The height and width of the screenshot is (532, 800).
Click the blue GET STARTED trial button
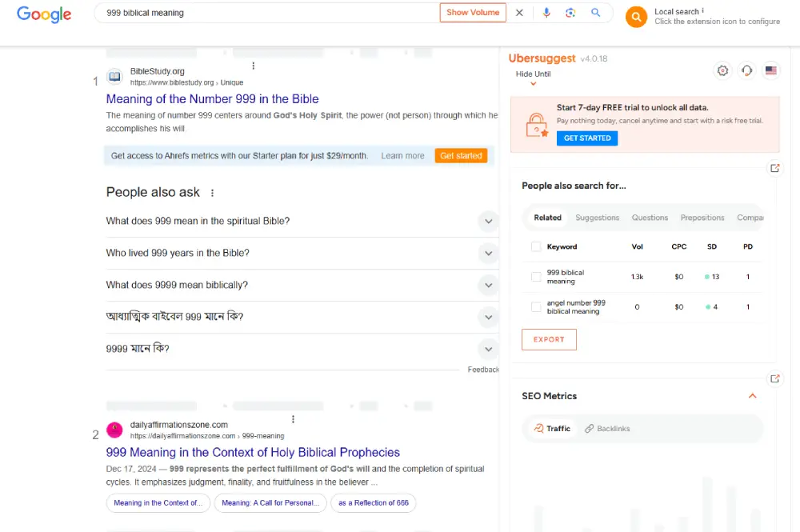[586, 138]
